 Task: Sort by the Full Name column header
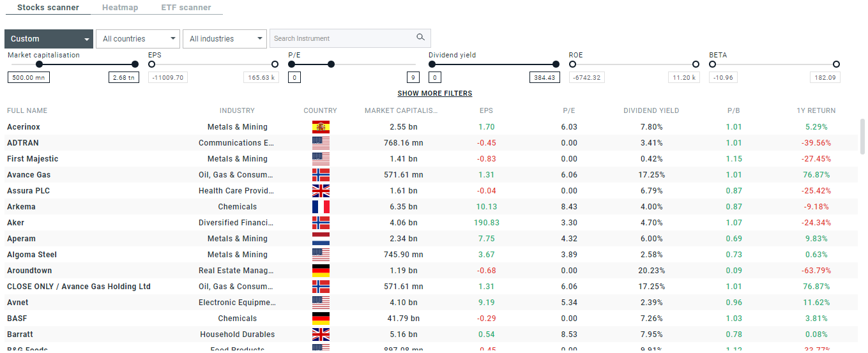pyautogui.click(x=27, y=111)
